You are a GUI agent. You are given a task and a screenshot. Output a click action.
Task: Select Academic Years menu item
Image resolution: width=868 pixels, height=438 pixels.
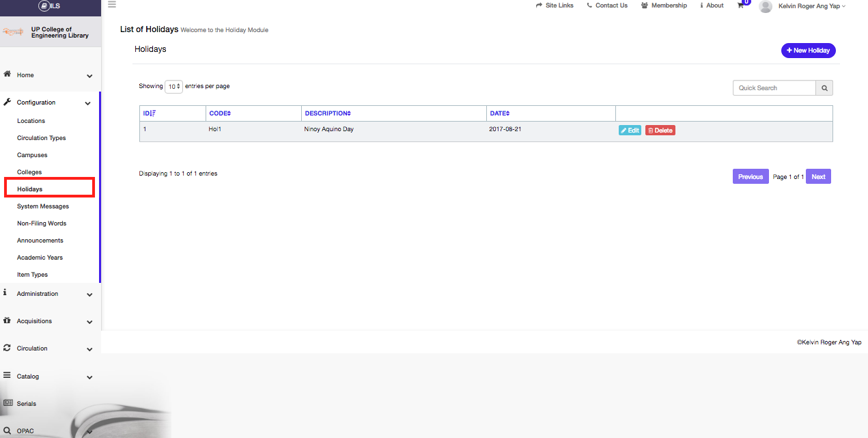pyautogui.click(x=40, y=258)
